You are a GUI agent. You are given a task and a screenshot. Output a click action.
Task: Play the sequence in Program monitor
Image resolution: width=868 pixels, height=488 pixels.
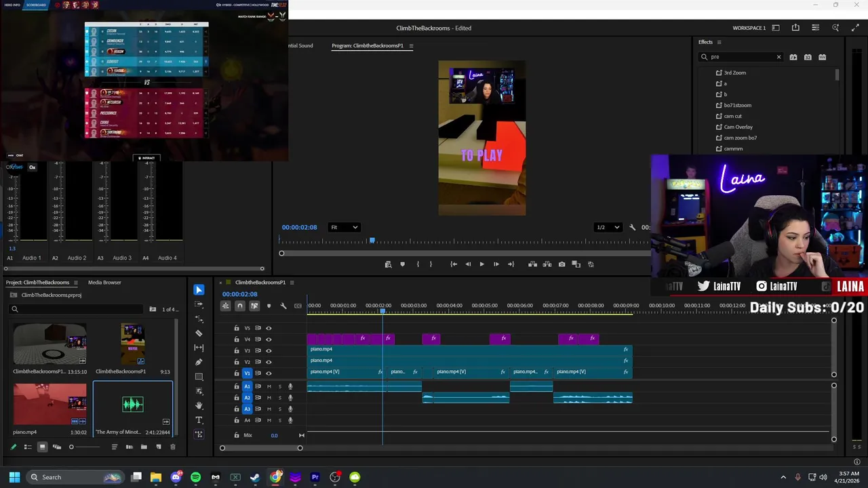(481, 264)
